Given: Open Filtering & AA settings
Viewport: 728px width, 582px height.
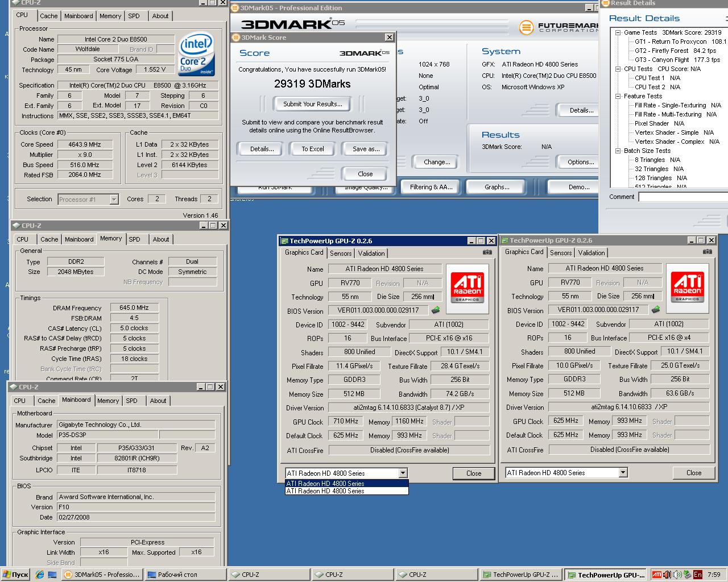Looking at the screenshot, I should [x=431, y=187].
